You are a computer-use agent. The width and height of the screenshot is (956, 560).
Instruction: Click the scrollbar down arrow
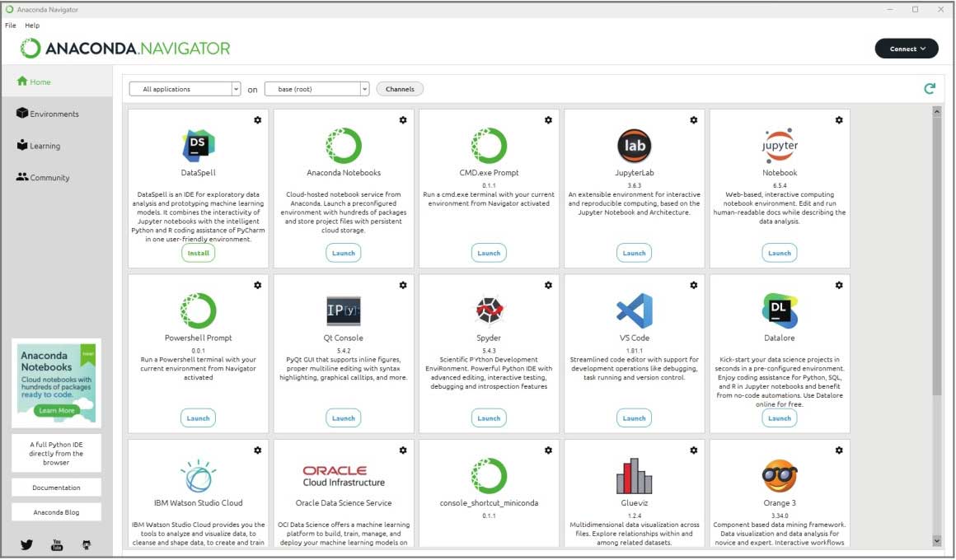[x=936, y=540]
